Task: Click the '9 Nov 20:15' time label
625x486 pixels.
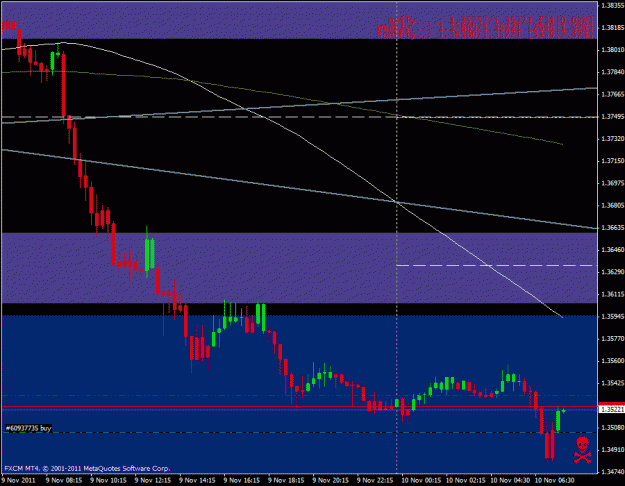Action: point(331,480)
